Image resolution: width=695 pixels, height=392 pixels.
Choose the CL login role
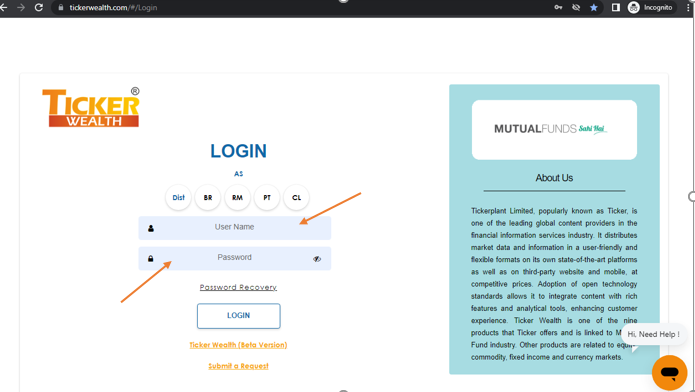click(x=297, y=197)
